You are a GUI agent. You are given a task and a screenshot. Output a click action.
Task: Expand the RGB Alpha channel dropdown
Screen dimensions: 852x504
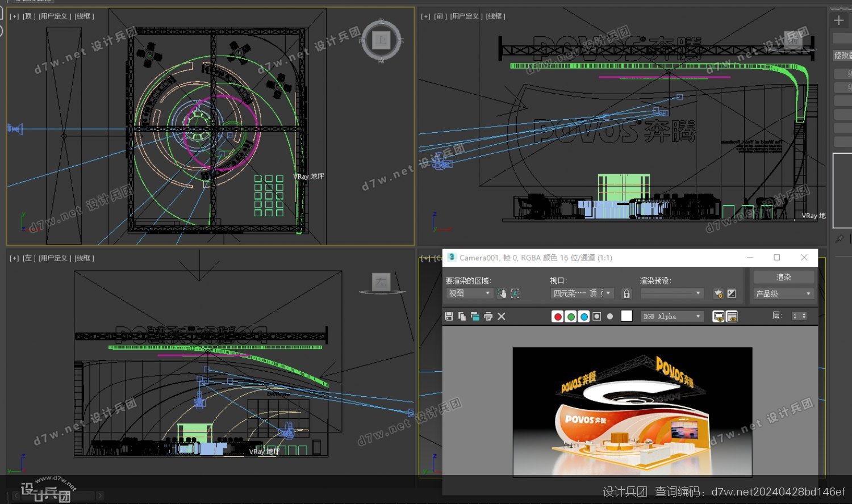(x=673, y=316)
